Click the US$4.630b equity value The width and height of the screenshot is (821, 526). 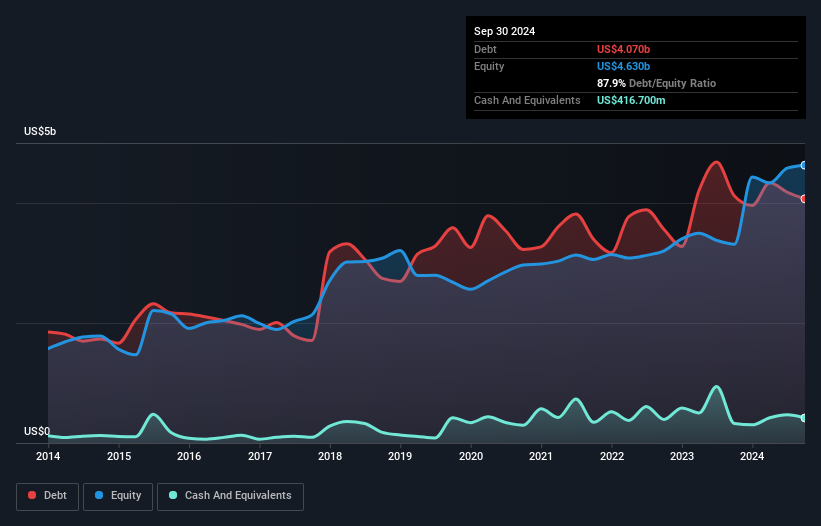pos(623,66)
